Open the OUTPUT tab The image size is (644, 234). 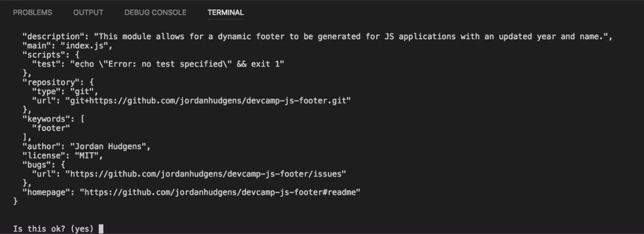(x=88, y=13)
